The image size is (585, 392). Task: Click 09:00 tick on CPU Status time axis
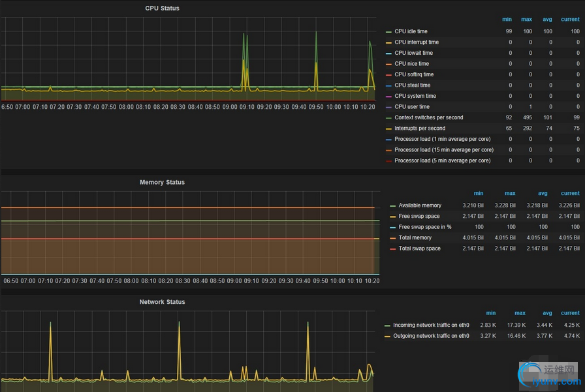(x=230, y=107)
